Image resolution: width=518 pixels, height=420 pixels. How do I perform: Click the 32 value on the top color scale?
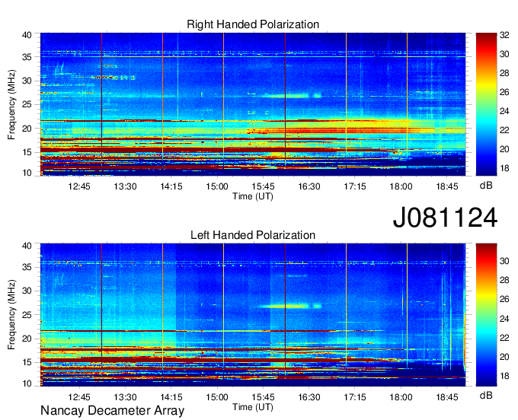[504, 35]
